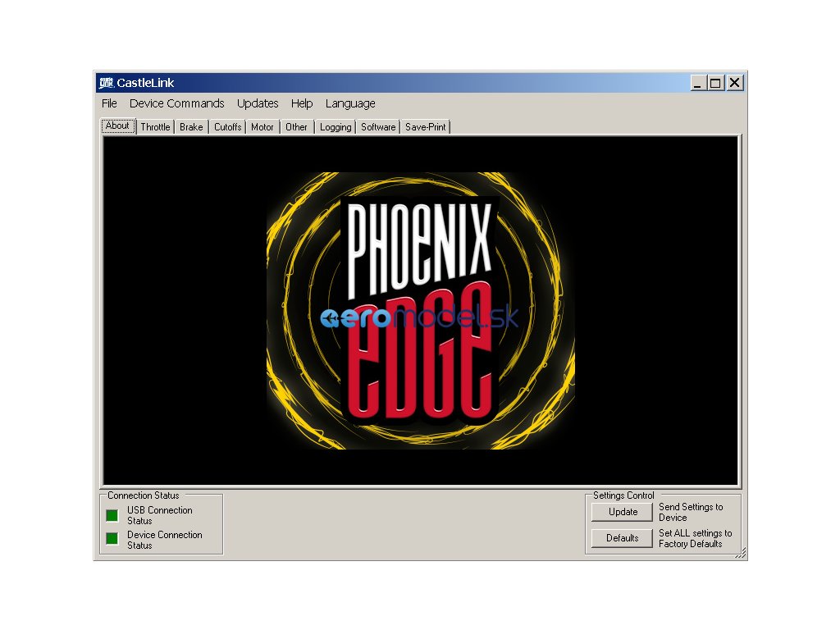Click the CastleLink title bar app icon
Viewport: 840px width, 630px height.
[x=106, y=83]
